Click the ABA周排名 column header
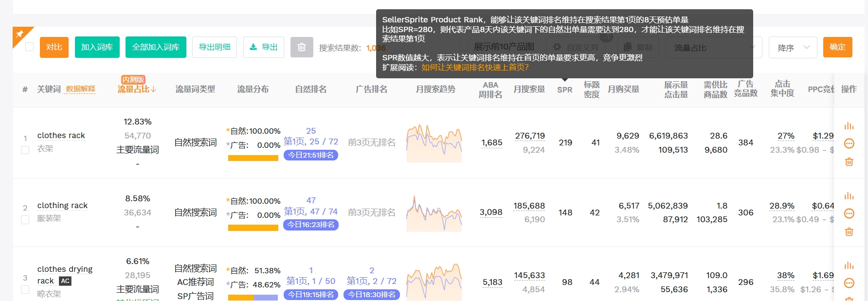This screenshot has height=301, width=868. pyautogui.click(x=490, y=89)
